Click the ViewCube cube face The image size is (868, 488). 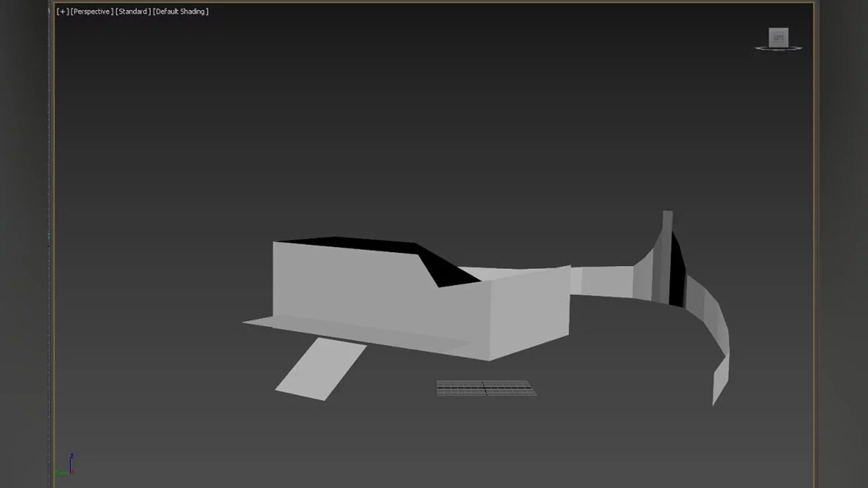click(x=778, y=37)
